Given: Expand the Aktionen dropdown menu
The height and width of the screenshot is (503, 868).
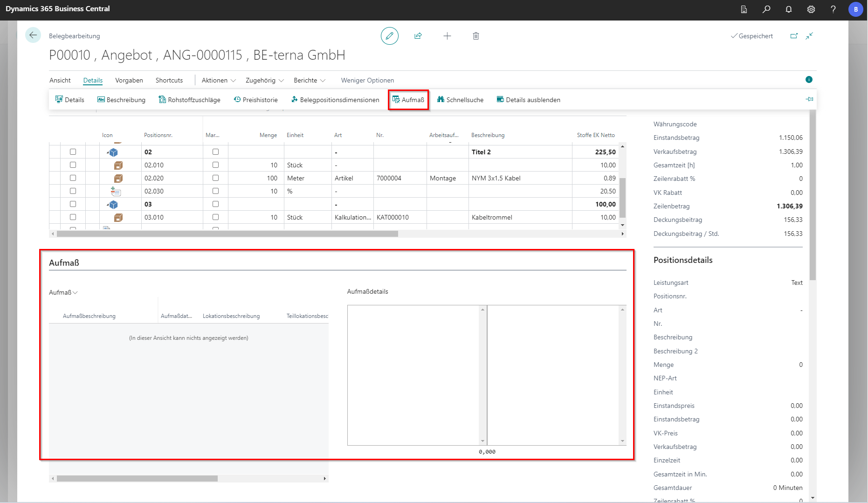Looking at the screenshot, I should click(219, 80).
